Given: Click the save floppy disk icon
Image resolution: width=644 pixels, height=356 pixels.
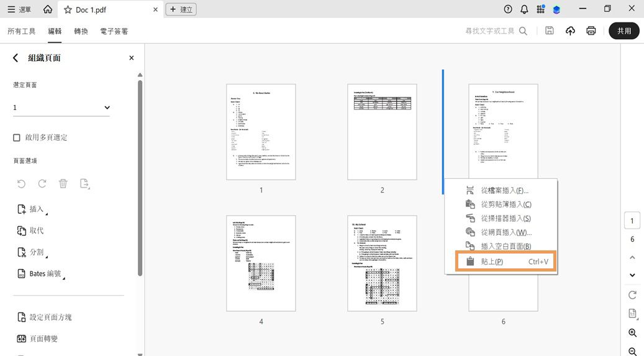Looking at the screenshot, I should pyautogui.click(x=549, y=30).
